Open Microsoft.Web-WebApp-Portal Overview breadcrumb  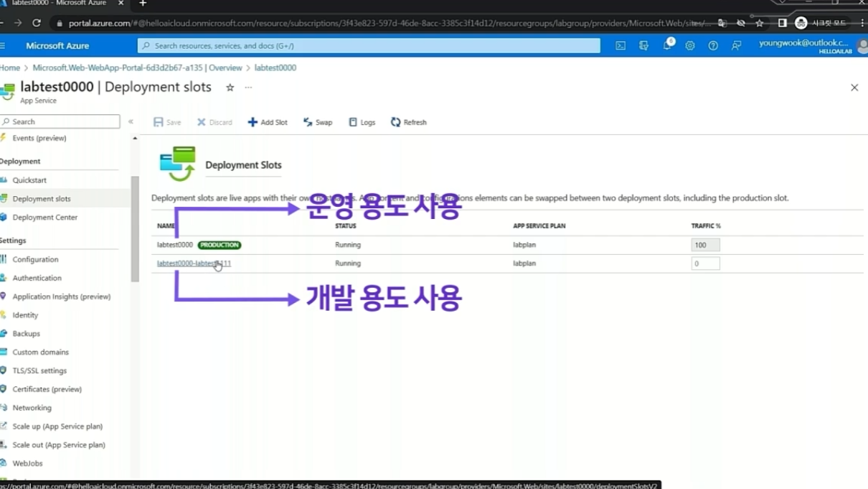click(x=137, y=67)
